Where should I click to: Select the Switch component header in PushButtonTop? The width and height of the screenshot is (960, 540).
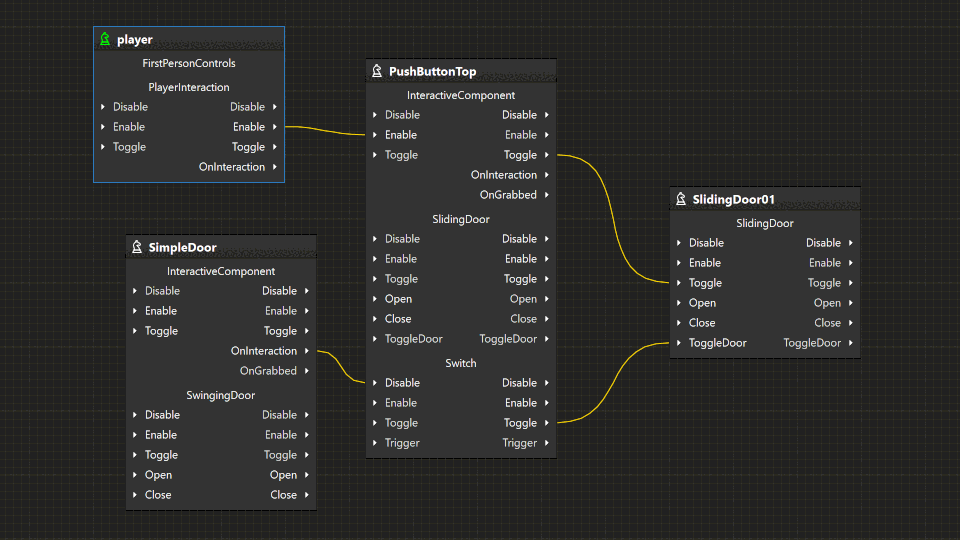[x=461, y=363]
